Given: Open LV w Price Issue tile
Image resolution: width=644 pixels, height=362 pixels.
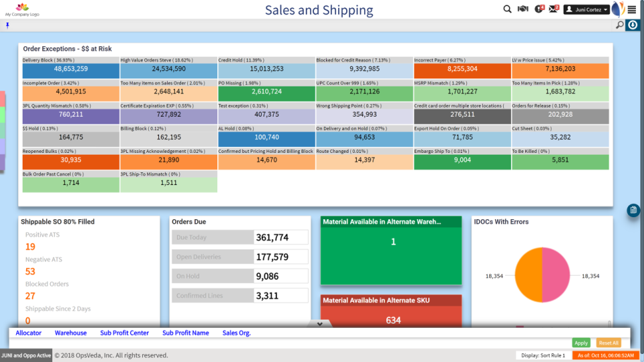Looking at the screenshot, I should pos(560,68).
